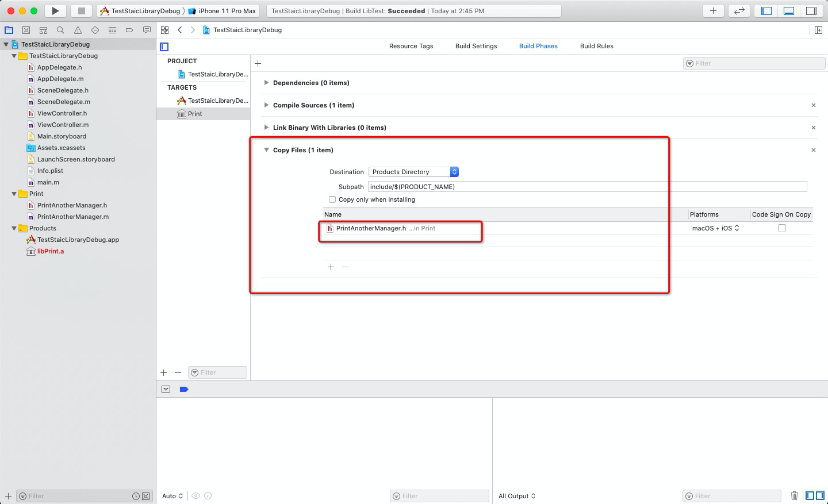Image resolution: width=828 pixels, height=504 pixels.
Task: Toggle breakpoints activation blue marker
Action: point(184,389)
